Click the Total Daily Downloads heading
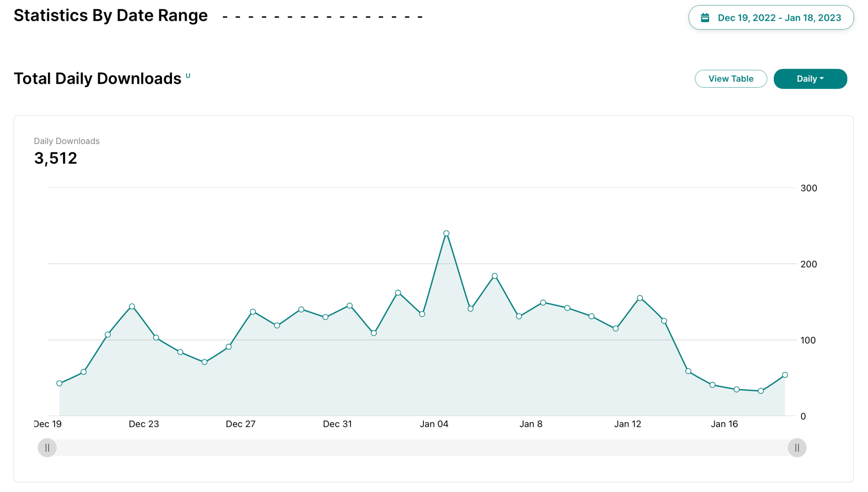The height and width of the screenshot is (492, 868). pyautogui.click(x=97, y=79)
